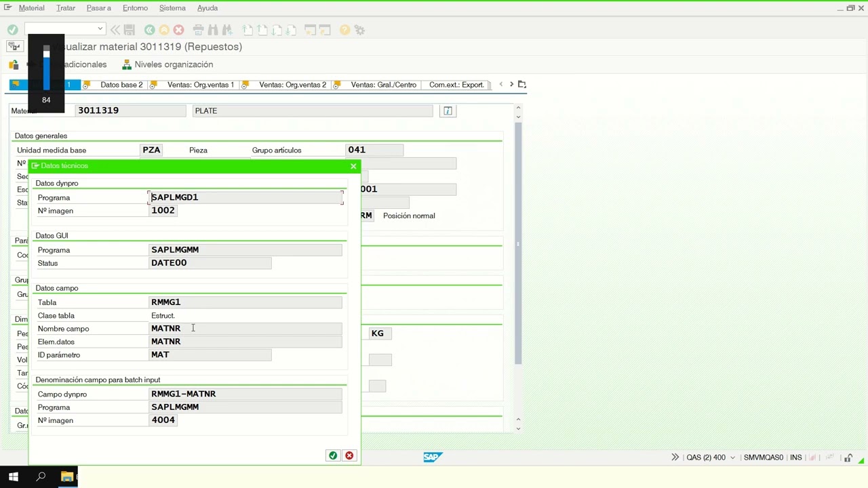The width and height of the screenshot is (868, 488).
Task: Click the First Page icon
Action: point(248,30)
